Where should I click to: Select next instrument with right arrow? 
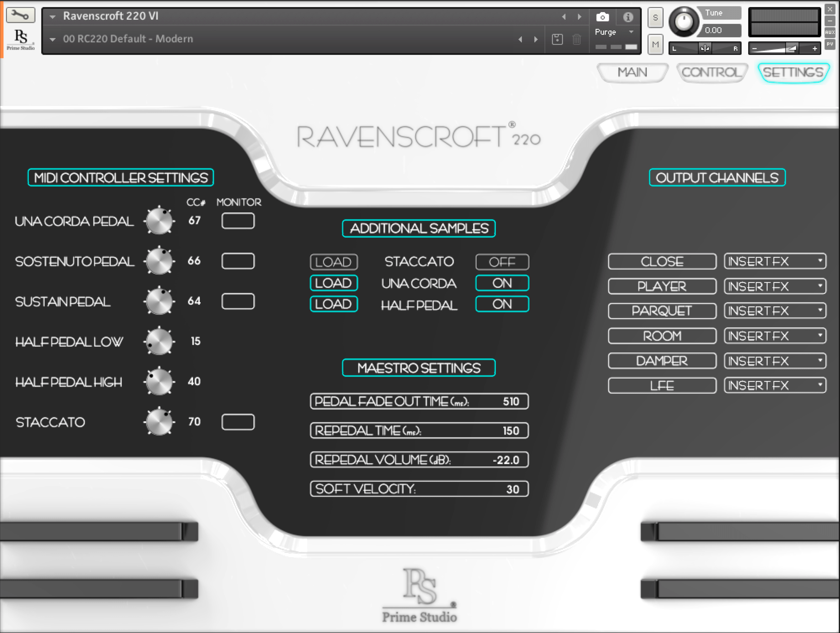(579, 17)
